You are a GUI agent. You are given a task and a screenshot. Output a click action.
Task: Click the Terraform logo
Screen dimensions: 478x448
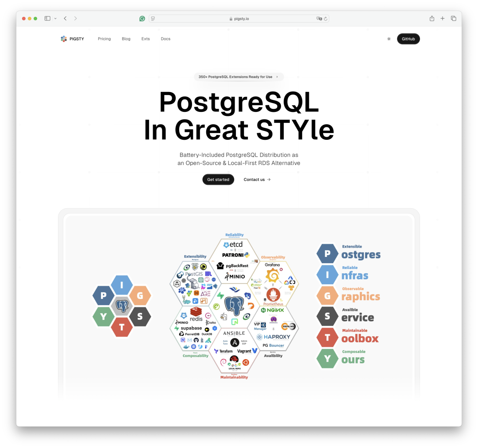(x=224, y=351)
